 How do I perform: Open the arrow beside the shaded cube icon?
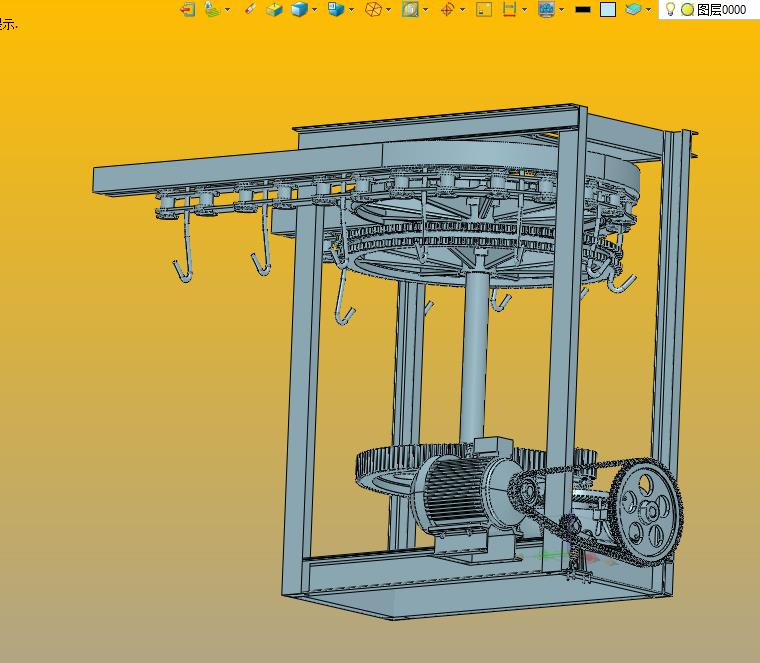click(x=315, y=10)
